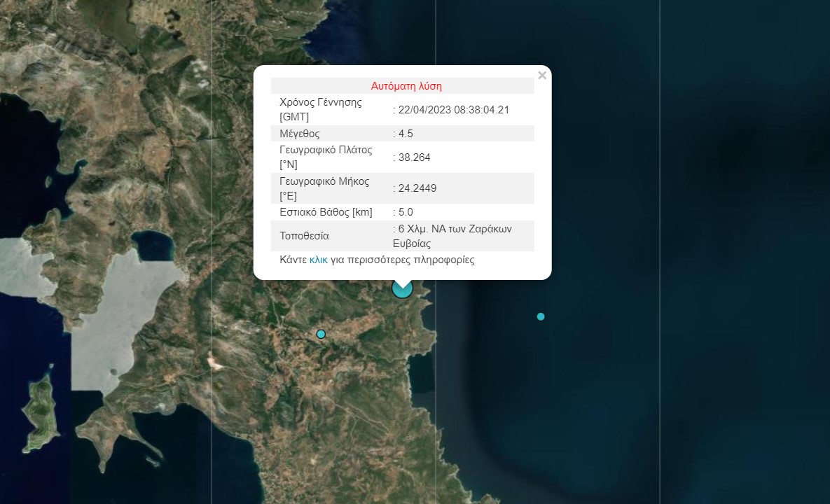Click the magnitude value 4.5
This screenshot has height=504, width=830.
coord(406,134)
